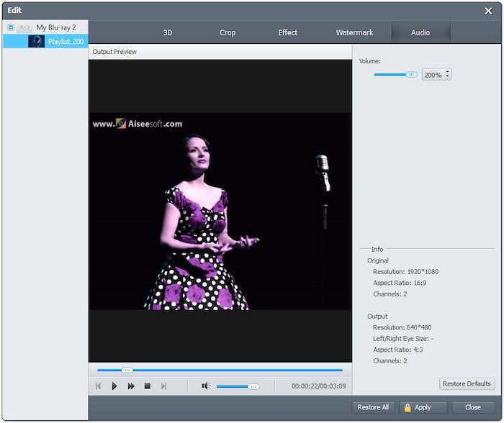Image resolution: width=504 pixels, height=423 pixels.
Task: Decrease volume percentage with down arrow
Action: [x=448, y=77]
